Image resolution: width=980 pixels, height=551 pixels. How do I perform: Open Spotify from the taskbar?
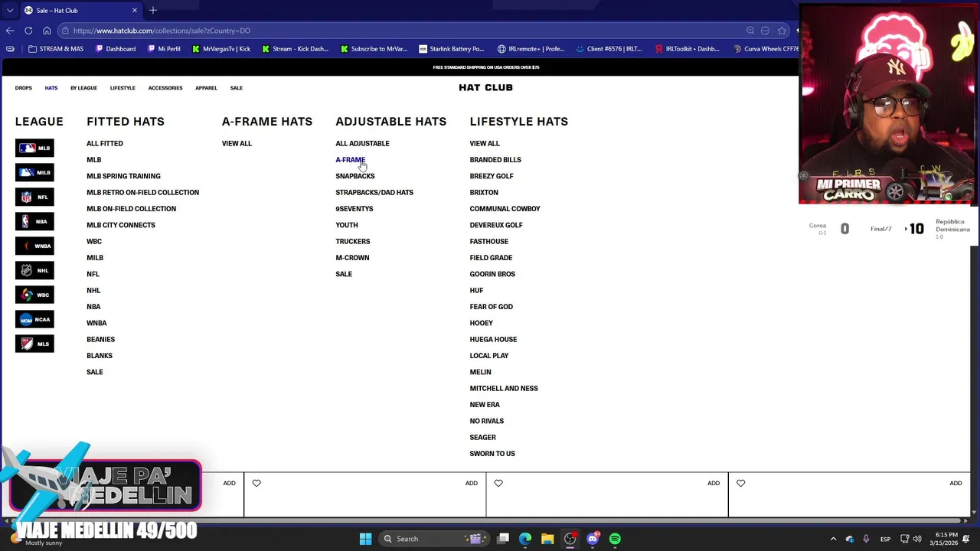click(615, 539)
